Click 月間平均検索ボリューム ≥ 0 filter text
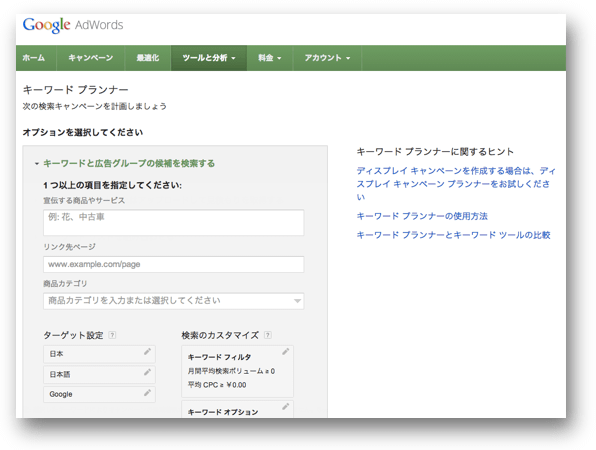 pos(231,371)
